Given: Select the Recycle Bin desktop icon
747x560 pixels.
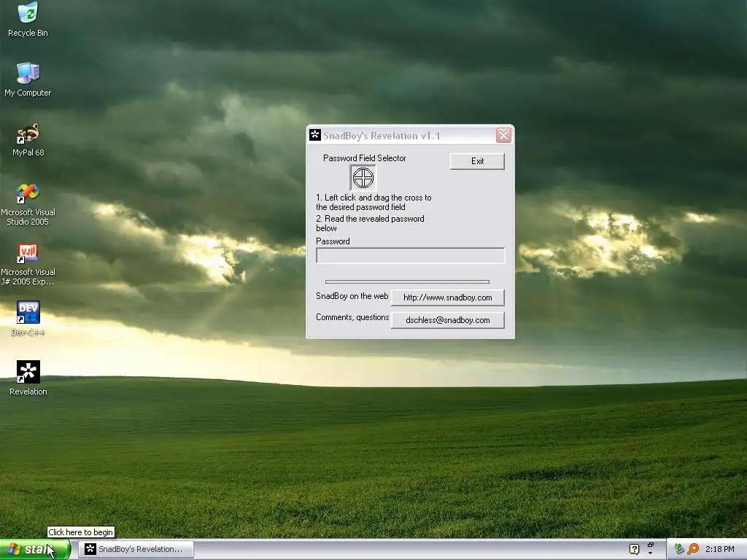Looking at the screenshot, I should tap(28, 20).
